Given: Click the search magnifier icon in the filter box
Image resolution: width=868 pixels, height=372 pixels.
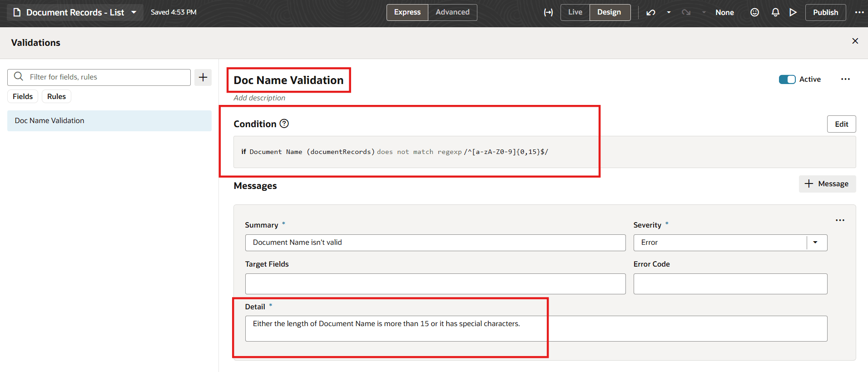Looking at the screenshot, I should [x=19, y=76].
